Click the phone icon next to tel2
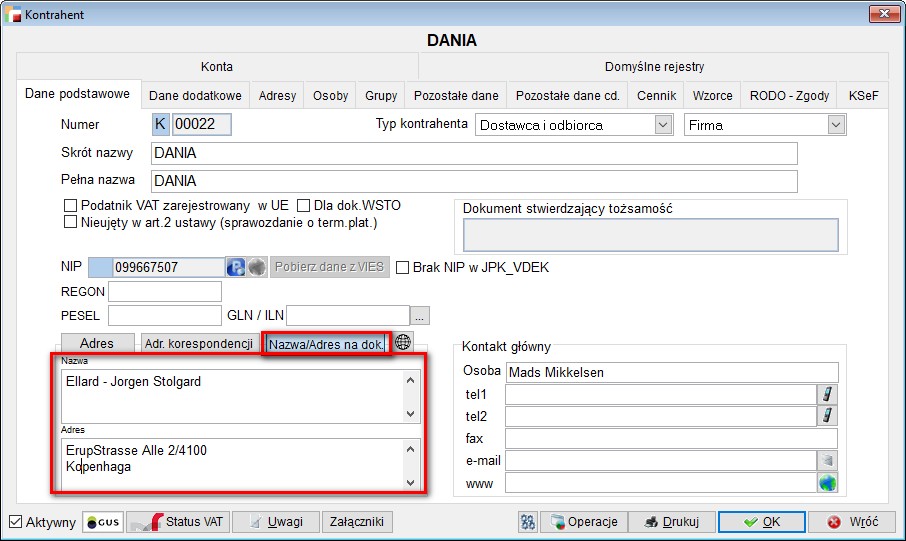906x541 pixels. [x=828, y=416]
